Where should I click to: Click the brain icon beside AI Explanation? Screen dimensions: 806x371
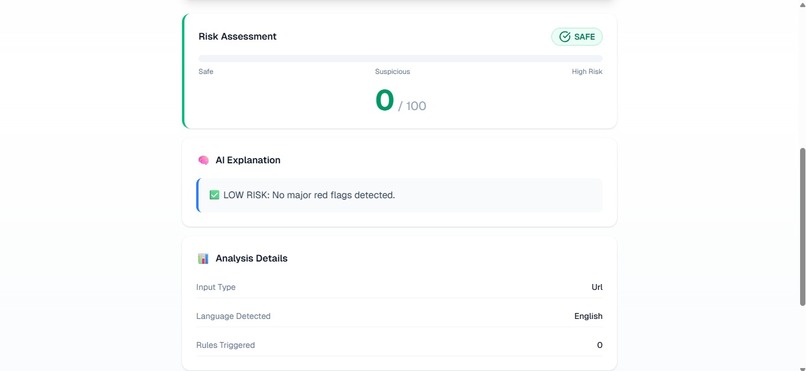pyautogui.click(x=204, y=160)
